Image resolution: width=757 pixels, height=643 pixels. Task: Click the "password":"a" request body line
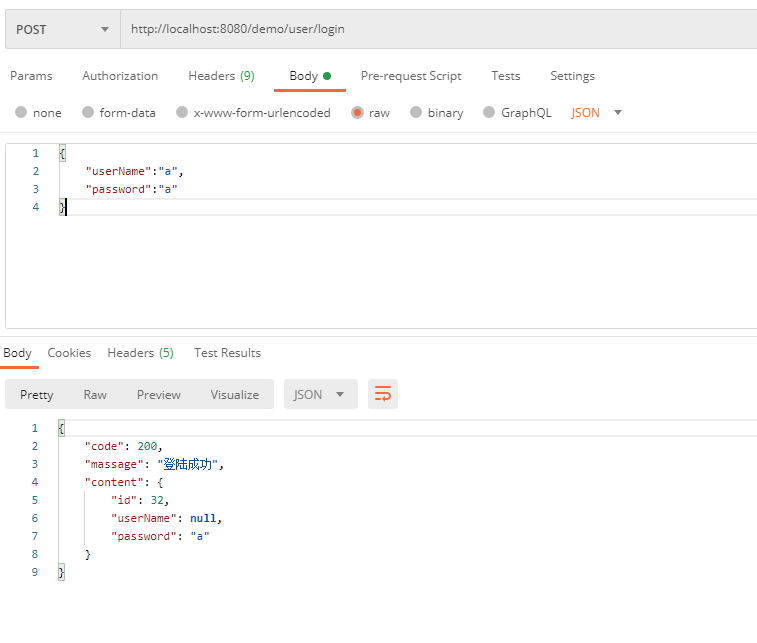pyautogui.click(x=131, y=189)
